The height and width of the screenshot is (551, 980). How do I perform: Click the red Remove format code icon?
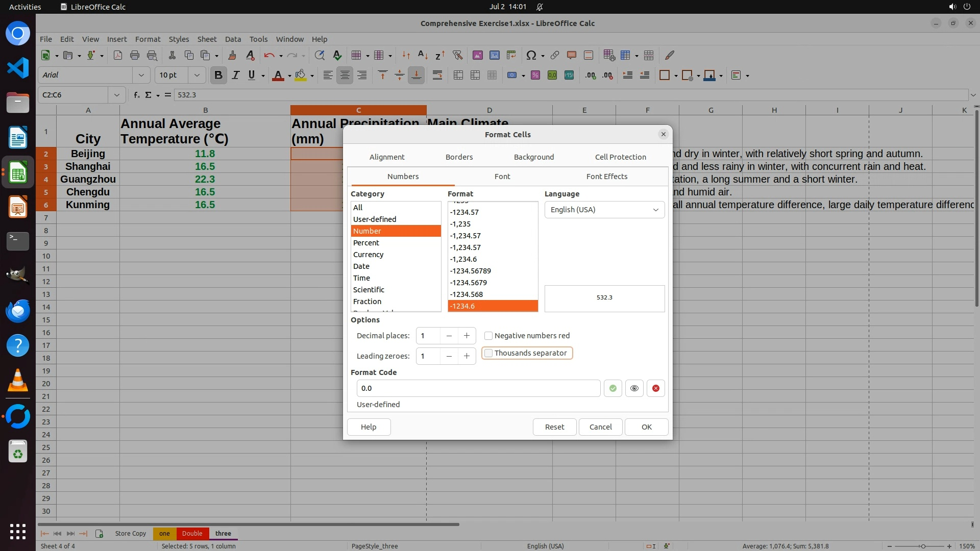point(655,388)
